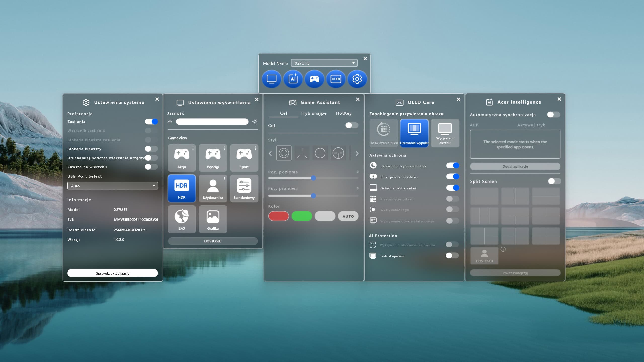Viewport: 644px width, 362px height.
Task: Open Użytkownika mode options menu dots
Action: [224, 179]
